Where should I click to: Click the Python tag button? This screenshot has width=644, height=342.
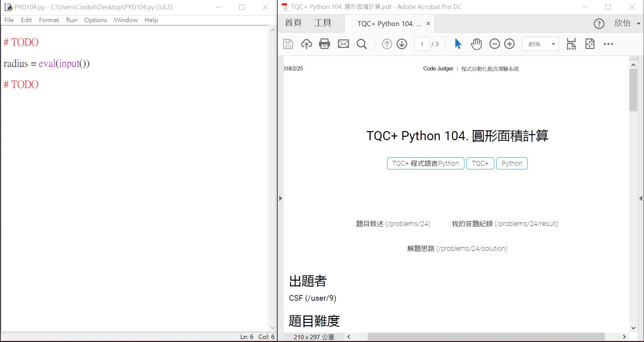512,163
